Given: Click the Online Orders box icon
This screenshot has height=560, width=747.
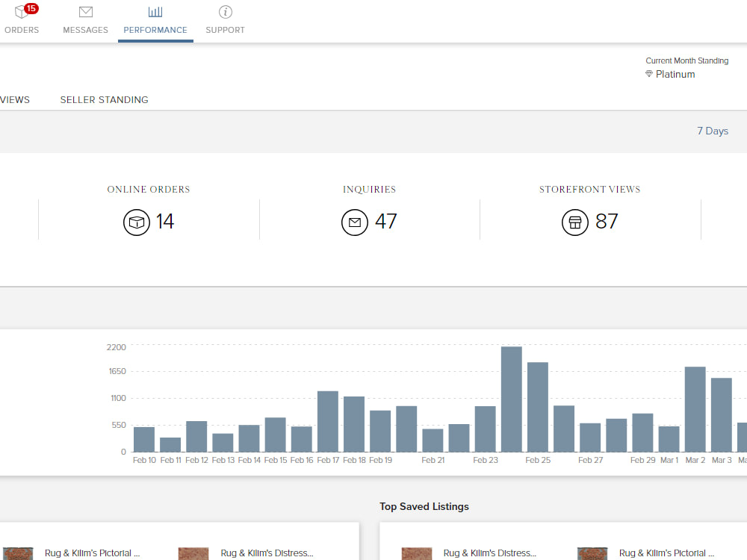Looking at the screenshot, I should (137, 223).
